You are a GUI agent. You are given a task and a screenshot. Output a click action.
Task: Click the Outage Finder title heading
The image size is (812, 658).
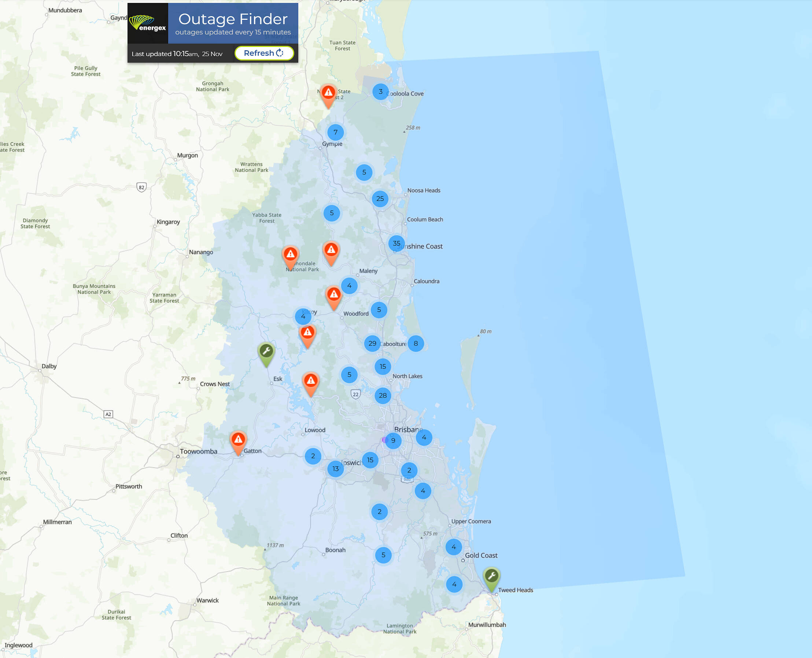(233, 19)
